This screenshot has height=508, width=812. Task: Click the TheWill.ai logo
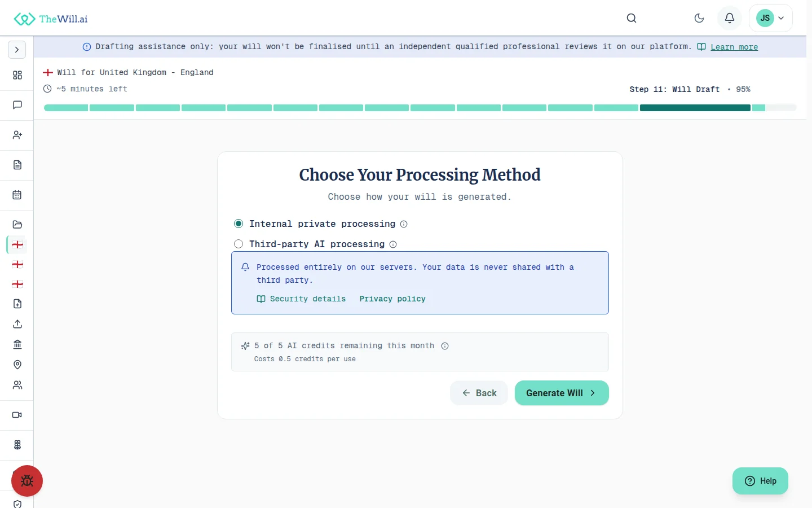[x=51, y=19]
